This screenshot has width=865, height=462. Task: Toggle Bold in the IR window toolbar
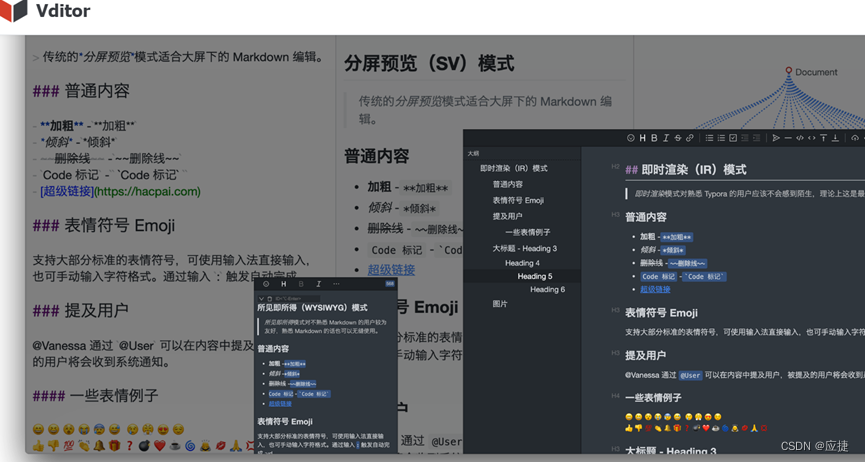pyautogui.click(x=654, y=138)
